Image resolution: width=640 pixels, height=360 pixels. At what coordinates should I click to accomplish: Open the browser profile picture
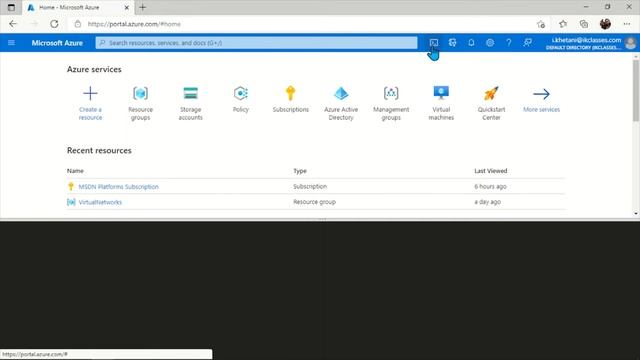(605, 24)
